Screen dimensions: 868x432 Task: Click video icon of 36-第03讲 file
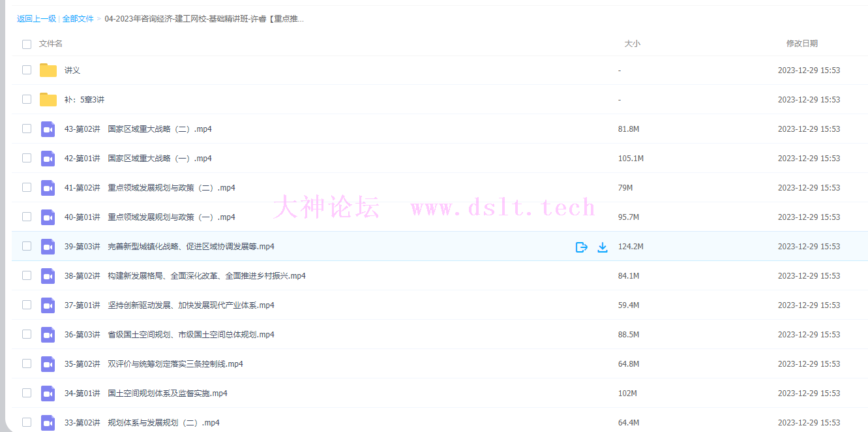click(x=48, y=334)
